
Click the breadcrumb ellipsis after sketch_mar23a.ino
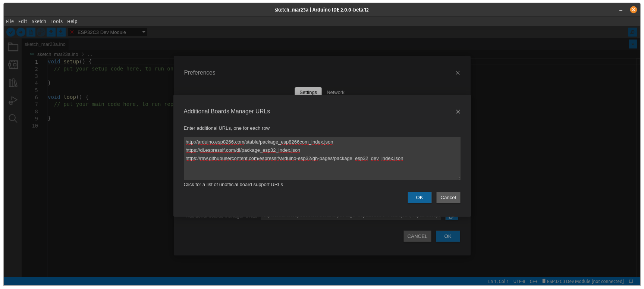(x=90, y=54)
